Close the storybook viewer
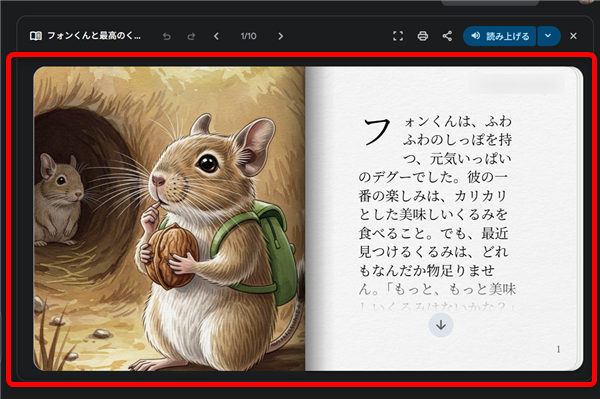This screenshot has width=600, height=399. (573, 36)
